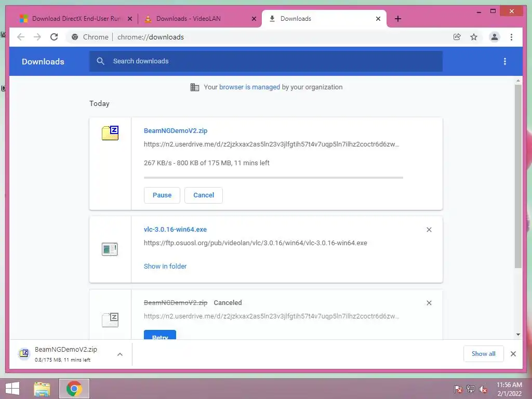Image resolution: width=532 pixels, height=399 pixels.
Task: Close the Downloads - VideoLAN tab
Action: tap(254, 19)
